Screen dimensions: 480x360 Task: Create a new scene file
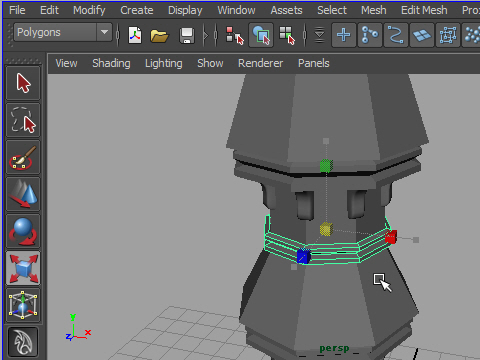[x=135, y=35]
